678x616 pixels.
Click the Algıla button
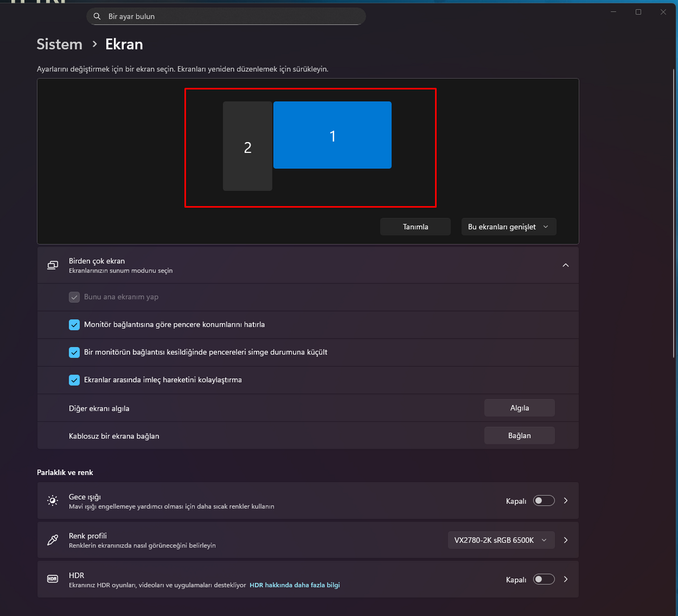[519, 408]
